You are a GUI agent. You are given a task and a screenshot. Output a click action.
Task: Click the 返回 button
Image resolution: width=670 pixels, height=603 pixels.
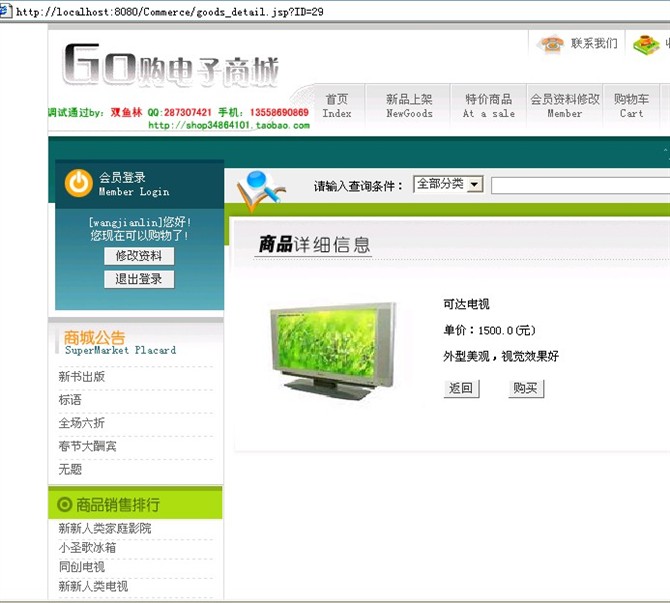click(x=461, y=388)
